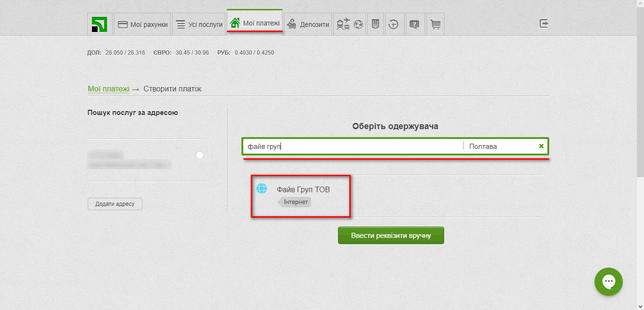Click the recipient search field with файв груп
644x310 pixels.
354,147
